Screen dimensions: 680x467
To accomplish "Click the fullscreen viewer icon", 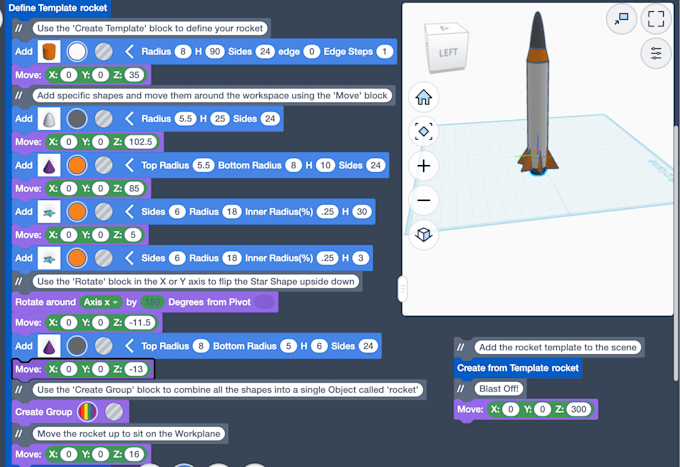I will (656, 19).
